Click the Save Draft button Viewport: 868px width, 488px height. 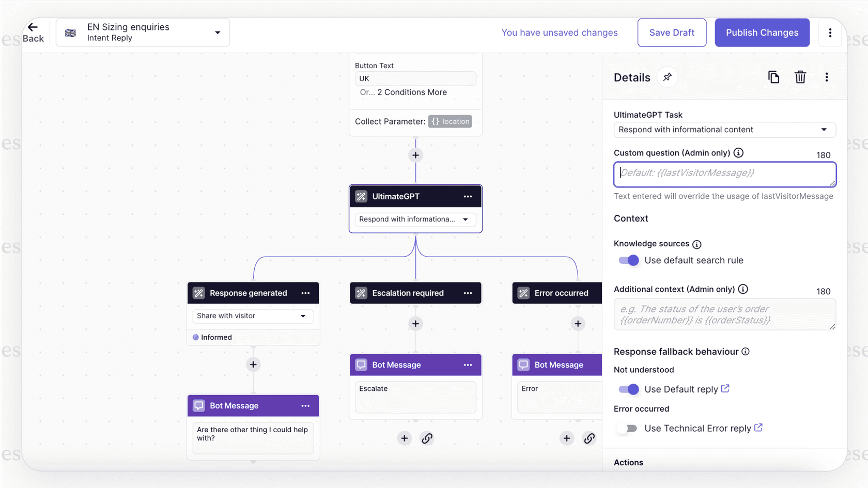(672, 32)
